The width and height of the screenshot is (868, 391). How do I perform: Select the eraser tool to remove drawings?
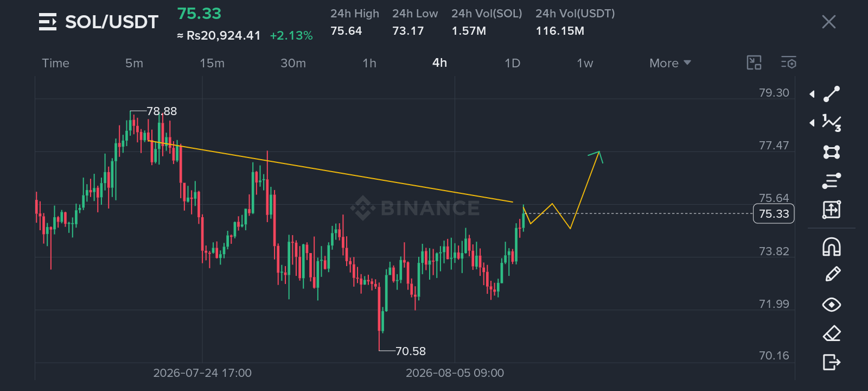(x=832, y=333)
